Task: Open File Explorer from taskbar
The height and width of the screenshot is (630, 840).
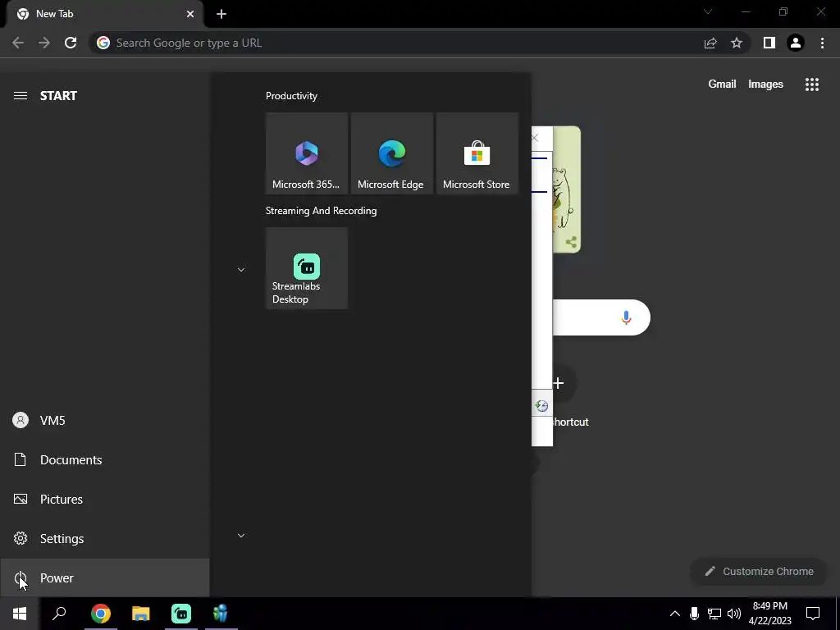Action: pyautogui.click(x=140, y=614)
